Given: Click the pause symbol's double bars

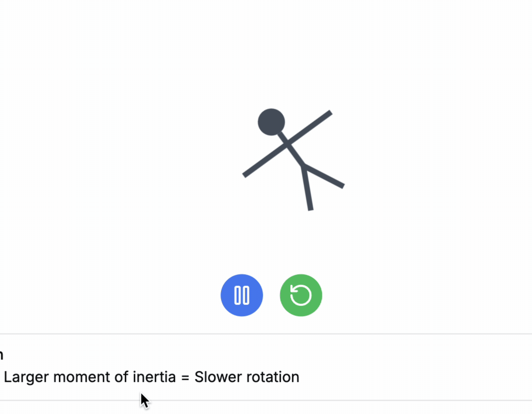Looking at the screenshot, I should 242,295.
